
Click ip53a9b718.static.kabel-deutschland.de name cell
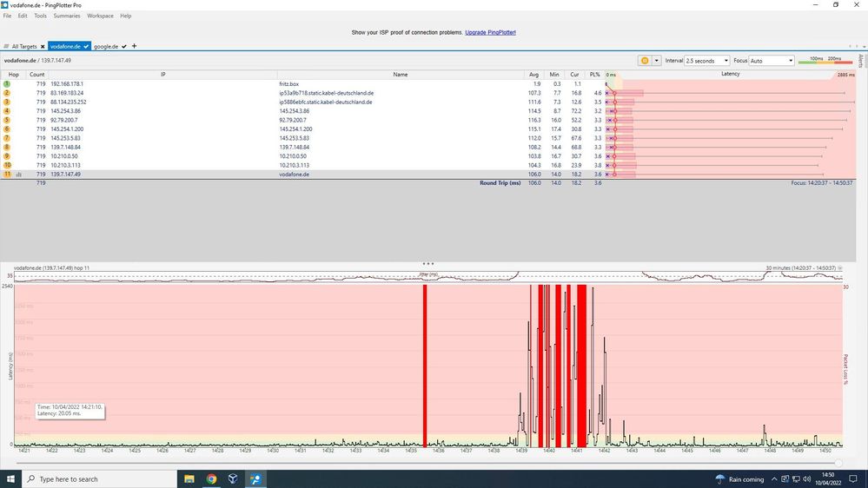[x=326, y=93]
